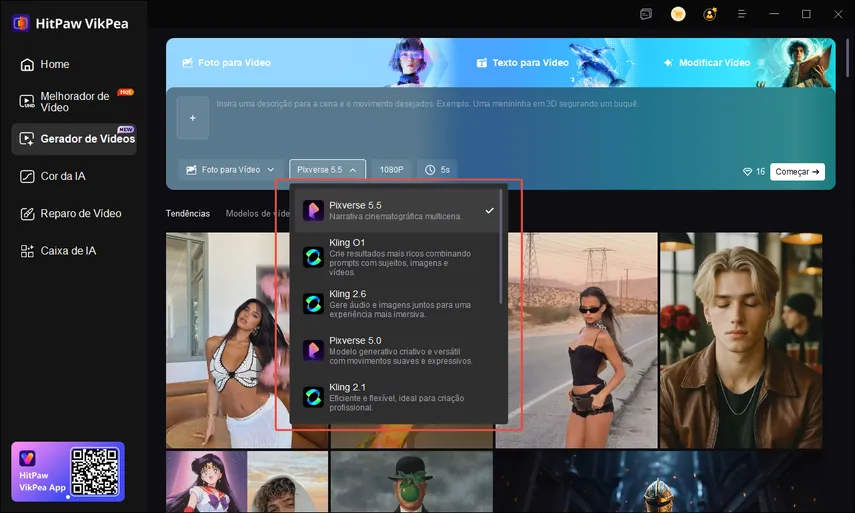Click the model dropdown list scrollbar
The height and width of the screenshot is (513, 855).
pyautogui.click(x=501, y=246)
